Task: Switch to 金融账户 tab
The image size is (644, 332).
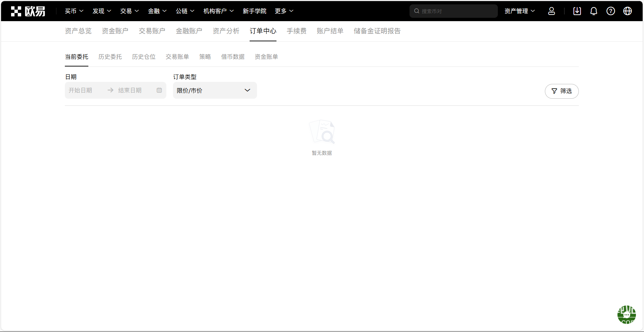Action: point(189,31)
